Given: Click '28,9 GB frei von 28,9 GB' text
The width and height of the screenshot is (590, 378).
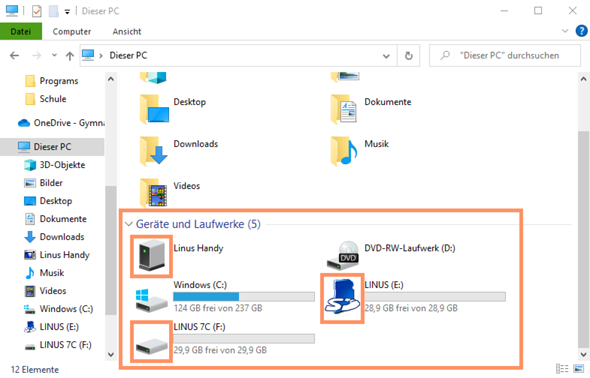Looking at the screenshot, I should click(411, 308).
